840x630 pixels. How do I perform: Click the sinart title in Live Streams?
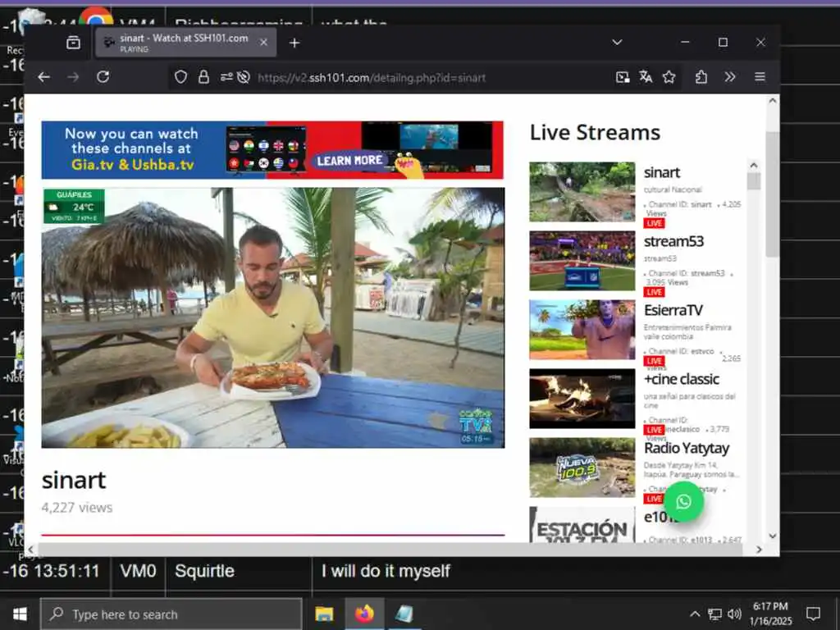662,172
